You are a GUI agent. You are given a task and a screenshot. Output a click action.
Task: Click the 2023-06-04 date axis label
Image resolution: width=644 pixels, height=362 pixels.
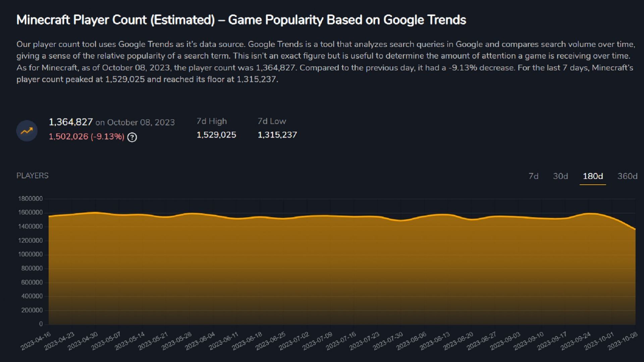[200, 341]
